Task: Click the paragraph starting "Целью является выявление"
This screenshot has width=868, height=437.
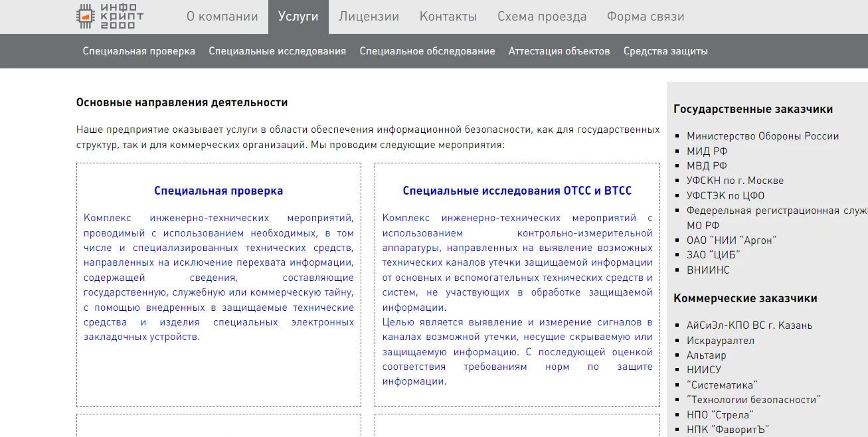Action: [517, 352]
